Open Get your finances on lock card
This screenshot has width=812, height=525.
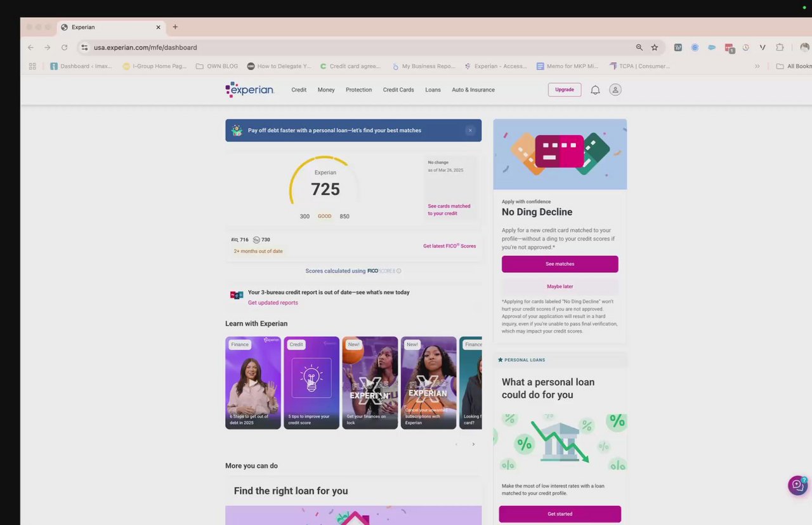click(x=370, y=383)
